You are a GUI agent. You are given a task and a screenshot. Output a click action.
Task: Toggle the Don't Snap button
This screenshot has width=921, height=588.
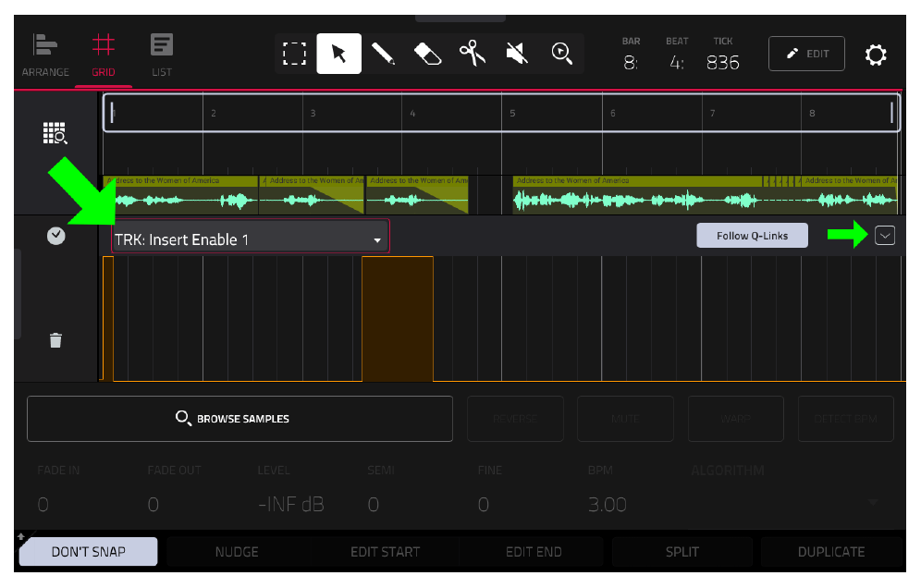click(88, 552)
